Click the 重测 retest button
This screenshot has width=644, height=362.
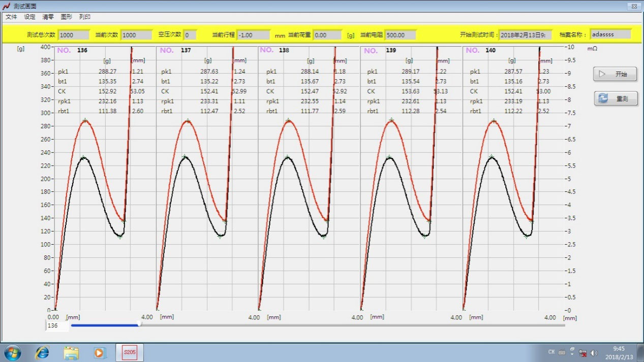click(x=615, y=98)
